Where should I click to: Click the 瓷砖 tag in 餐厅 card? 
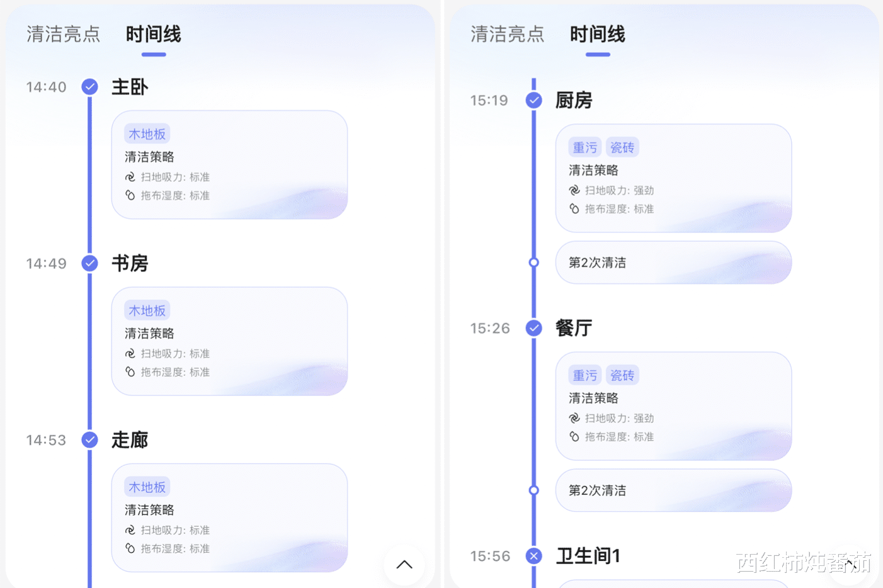622,375
